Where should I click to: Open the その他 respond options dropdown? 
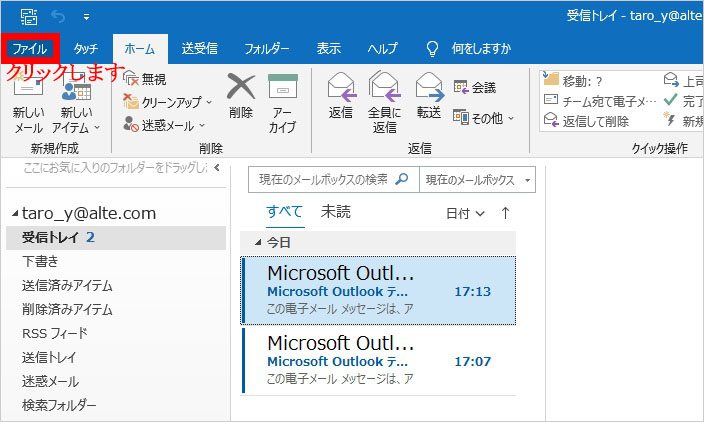point(484,118)
